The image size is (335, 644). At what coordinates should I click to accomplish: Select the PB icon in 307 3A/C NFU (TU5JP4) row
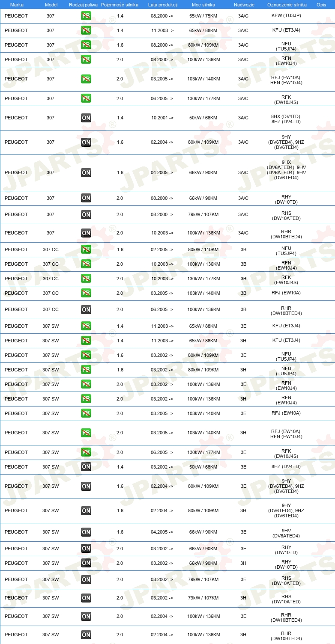(x=86, y=45)
